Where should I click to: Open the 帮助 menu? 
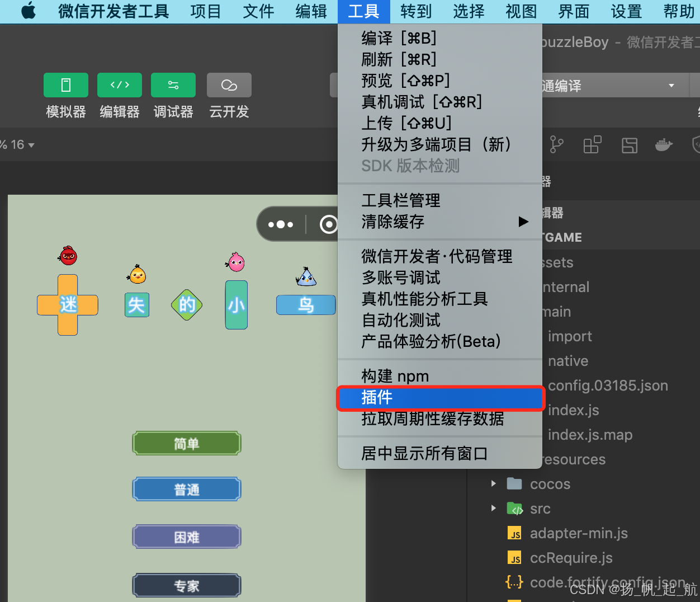click(678, 11)
